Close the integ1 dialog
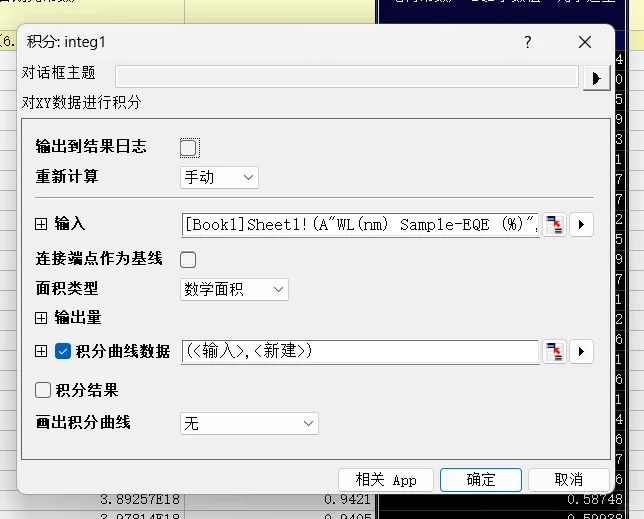 pos(585,42)
